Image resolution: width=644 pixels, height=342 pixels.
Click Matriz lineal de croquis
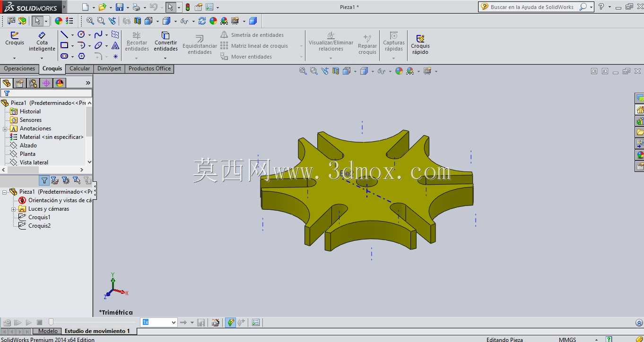pos(254,46)
